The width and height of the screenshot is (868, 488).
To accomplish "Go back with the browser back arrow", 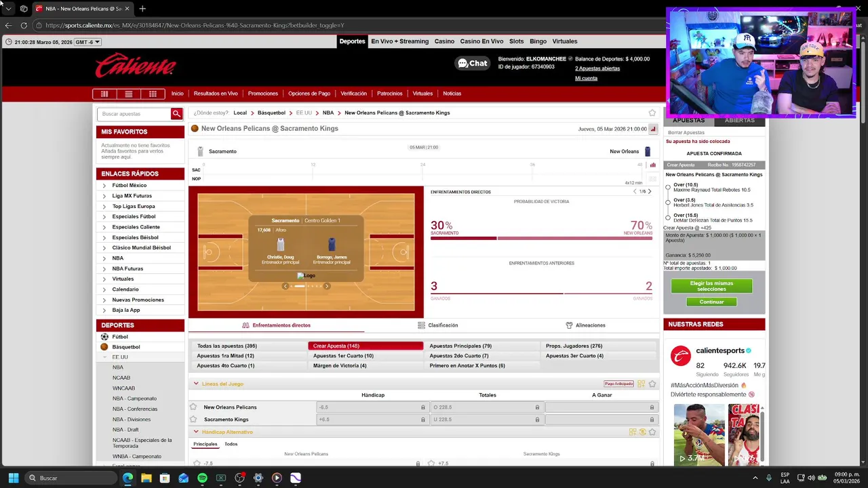I will (x=8, y=25).
